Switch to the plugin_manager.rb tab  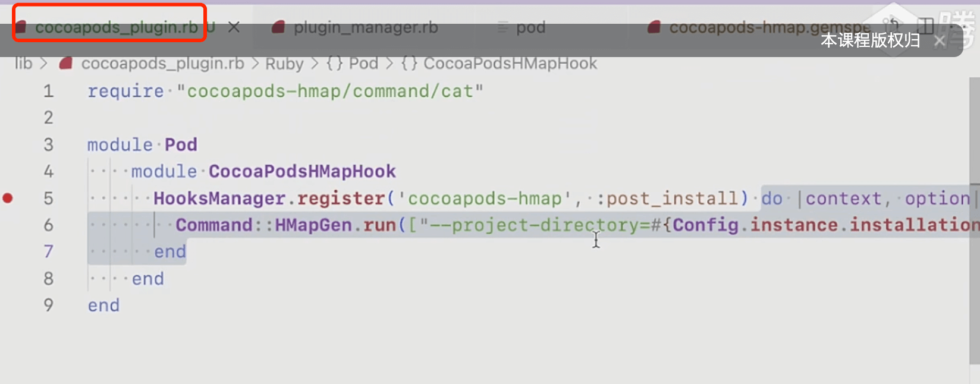coord(365,27)
